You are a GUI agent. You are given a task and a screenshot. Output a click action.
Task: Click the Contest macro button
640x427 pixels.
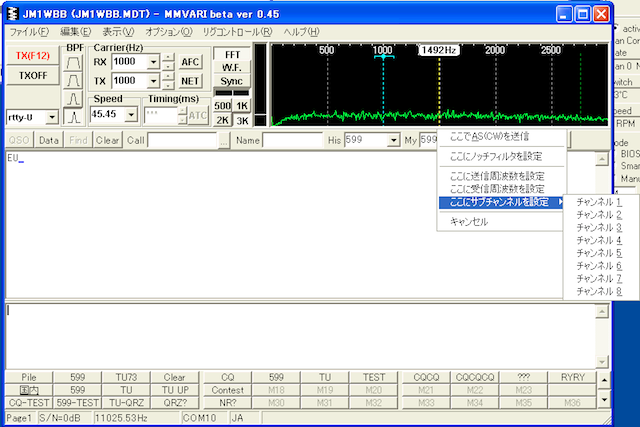coord(227,390)
